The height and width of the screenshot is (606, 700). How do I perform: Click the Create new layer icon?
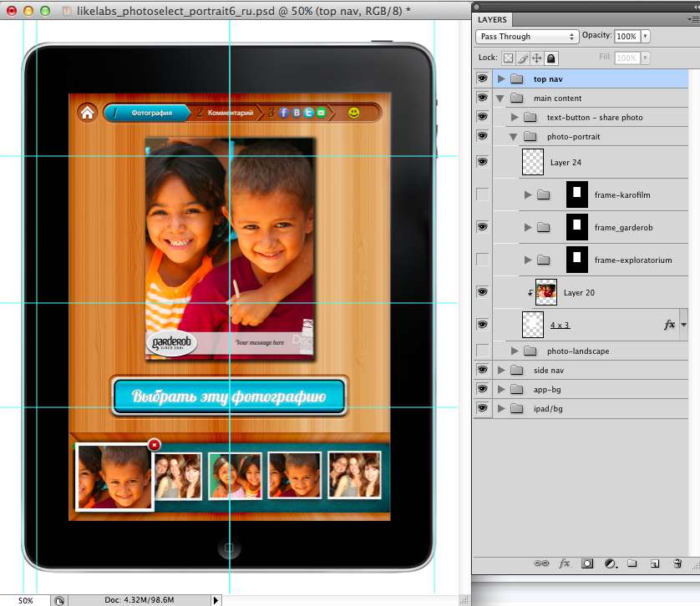click(x=655, y=563)
